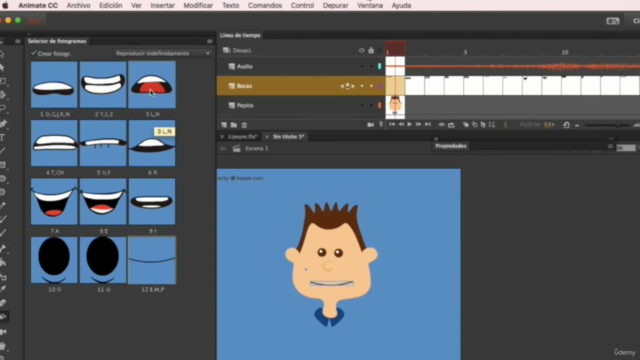The image size is (640, 360).
Task: Toggle visibility dot of Bocas layer
Action: (362, 86)
